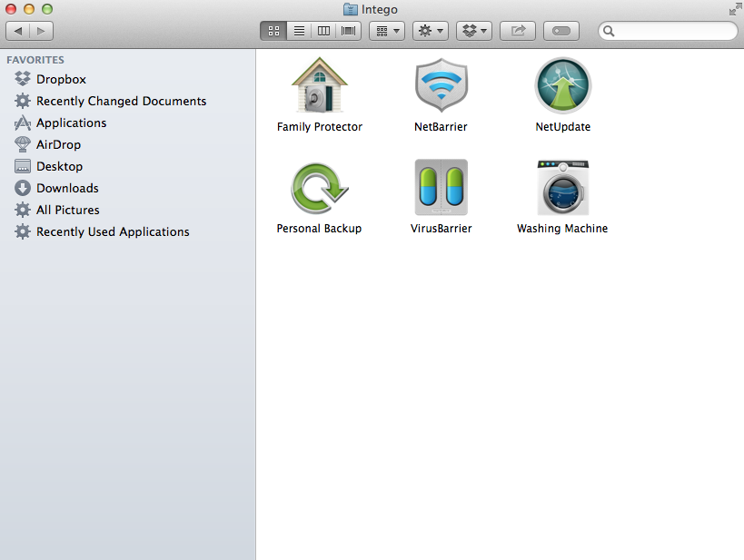Click the AirDrop parachute icon
The height and width of the screenshot is (560, 744).
coord(23,144)
